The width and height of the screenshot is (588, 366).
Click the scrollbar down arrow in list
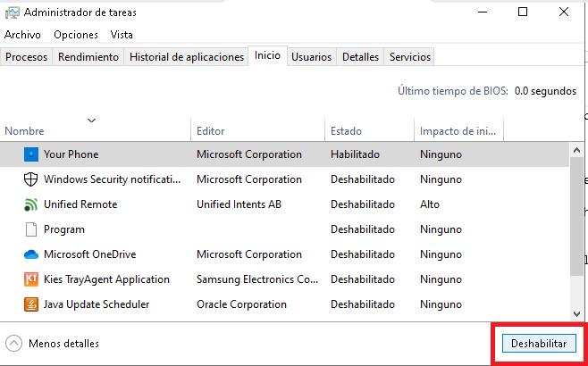pyautogui.click(x=576, y=313)
